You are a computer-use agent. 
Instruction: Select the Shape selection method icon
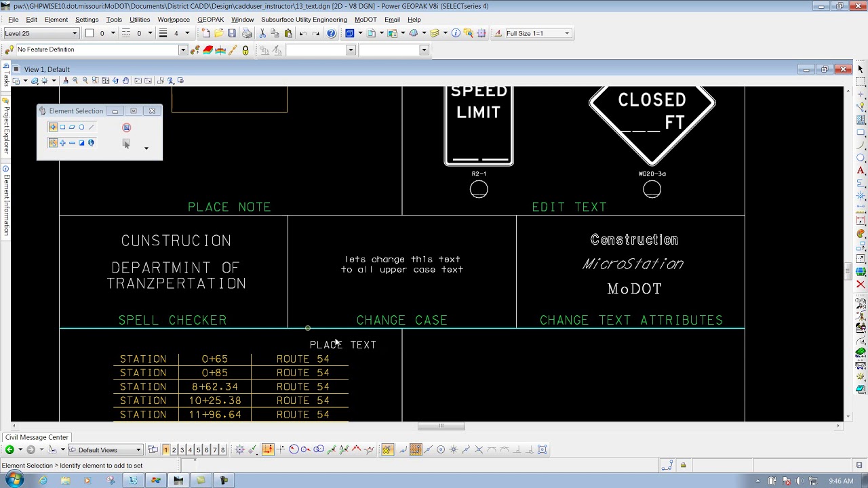click(72, 127)
